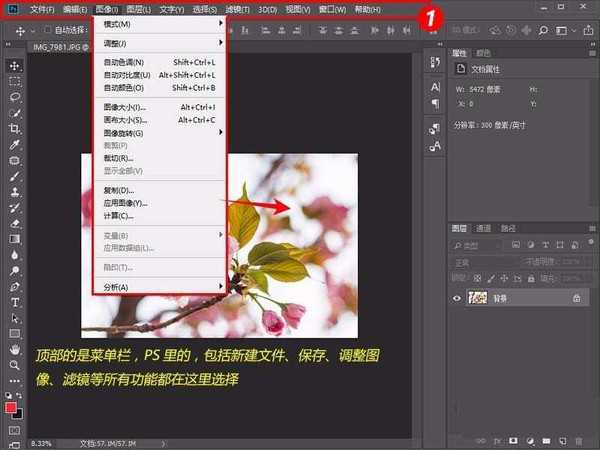600x450 pixels.
Task: Select the Eraser tool
Action: (15, 223)
